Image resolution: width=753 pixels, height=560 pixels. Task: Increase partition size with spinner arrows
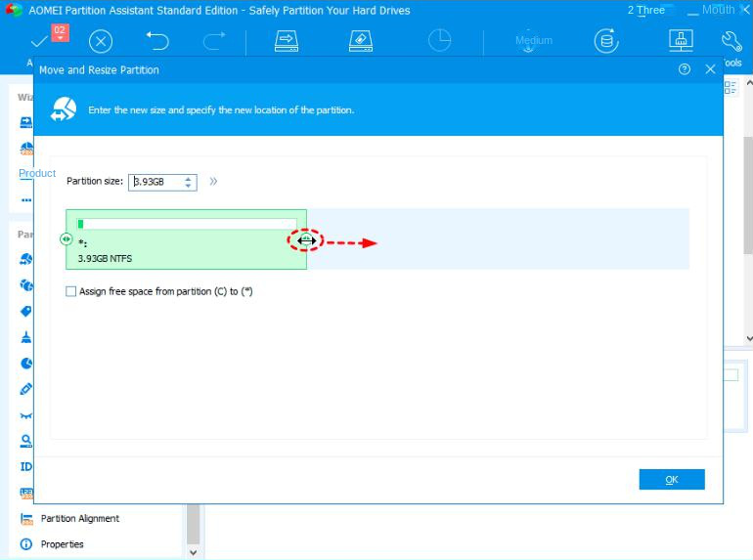pyautogui.click(x=189, y=178)
